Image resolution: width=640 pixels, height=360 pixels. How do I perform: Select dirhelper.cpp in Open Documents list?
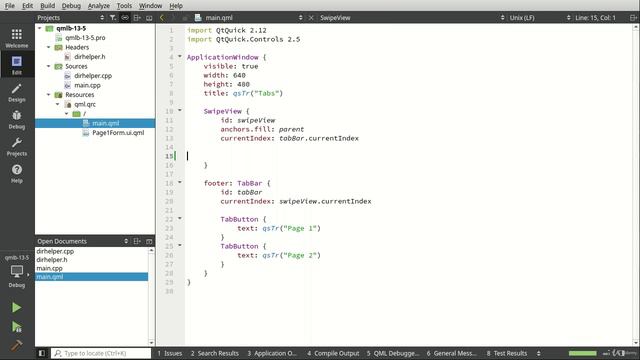55,251
